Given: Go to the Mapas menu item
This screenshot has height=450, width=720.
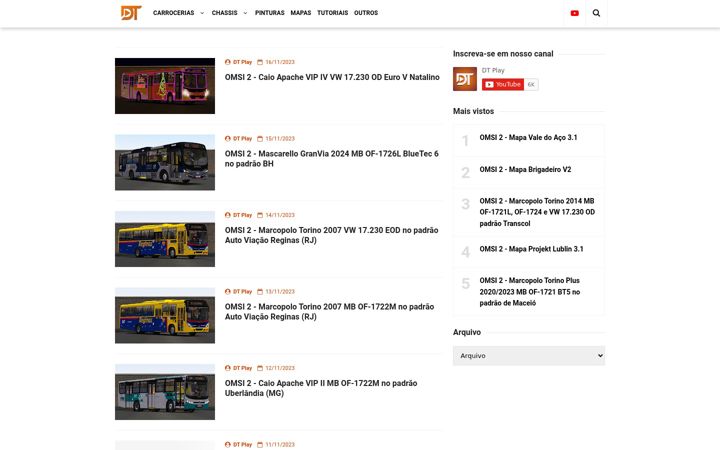Looking at the screenshot, I should pos(301,13).
